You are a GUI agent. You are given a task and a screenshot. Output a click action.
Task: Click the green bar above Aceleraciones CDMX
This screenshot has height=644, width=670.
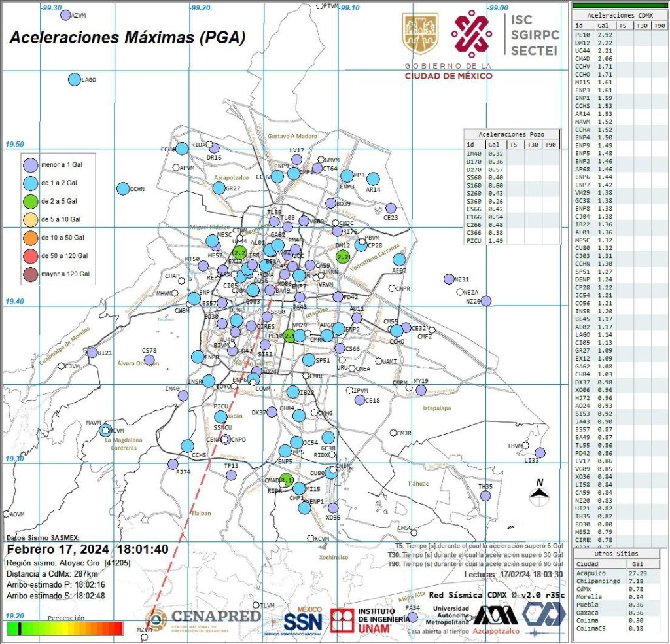[x=619, y=5]
